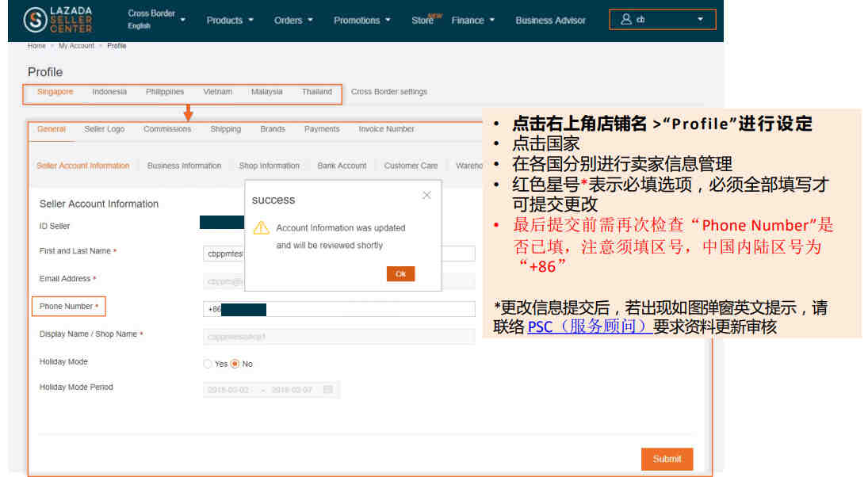Open the Holiday Mode Period calendar icon
This screenshot has height=477, width=868.
327,390
